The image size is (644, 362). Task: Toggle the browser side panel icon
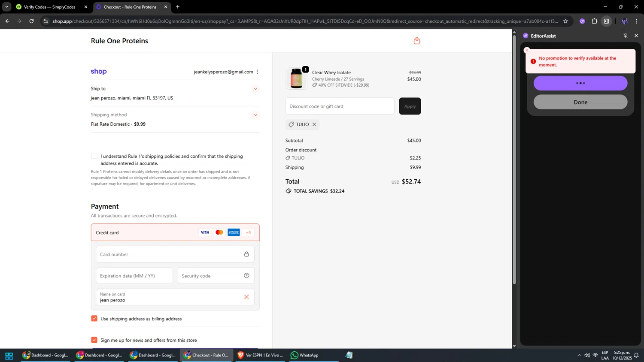tap(606, 21)
